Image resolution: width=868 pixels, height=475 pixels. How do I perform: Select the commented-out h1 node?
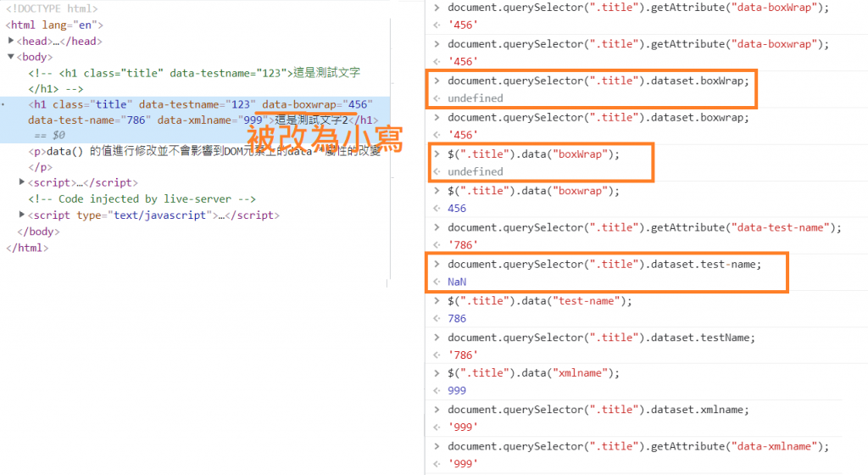[x=194, y=81]
